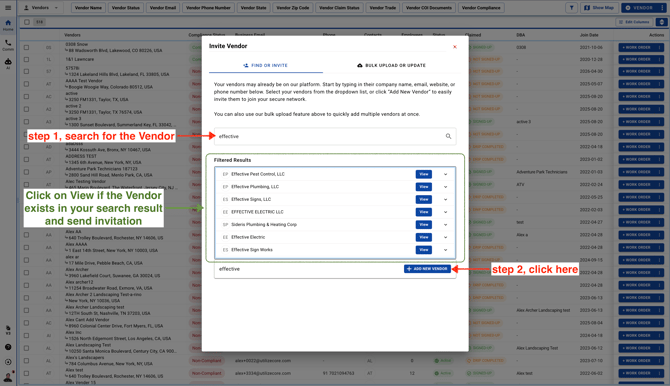Click the Edit Columns button
The height and width of the screenshot is (386, 670).
(x=634, y=22)
